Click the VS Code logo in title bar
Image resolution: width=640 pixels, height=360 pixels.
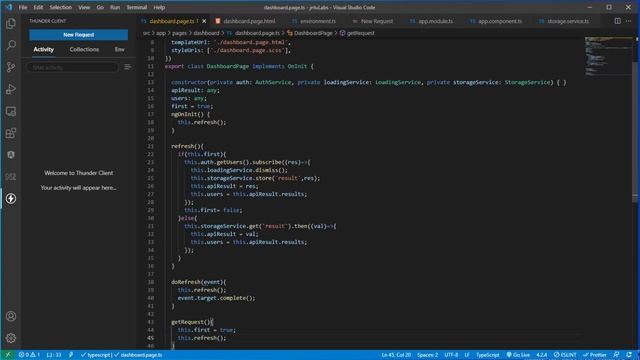click(x=9, y=7)
